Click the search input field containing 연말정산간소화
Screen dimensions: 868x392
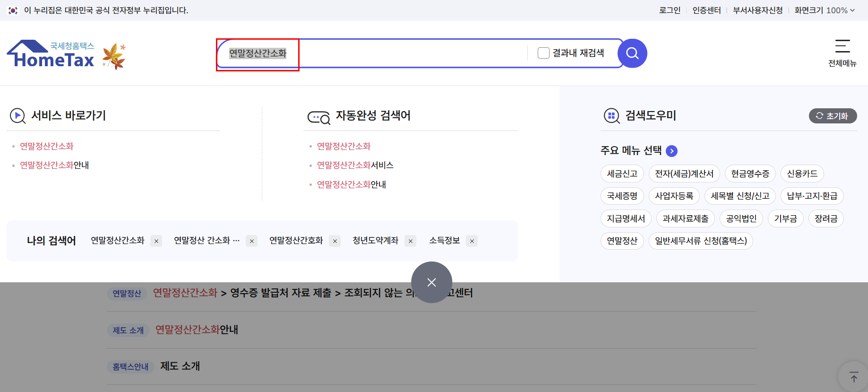pos(373,53)
